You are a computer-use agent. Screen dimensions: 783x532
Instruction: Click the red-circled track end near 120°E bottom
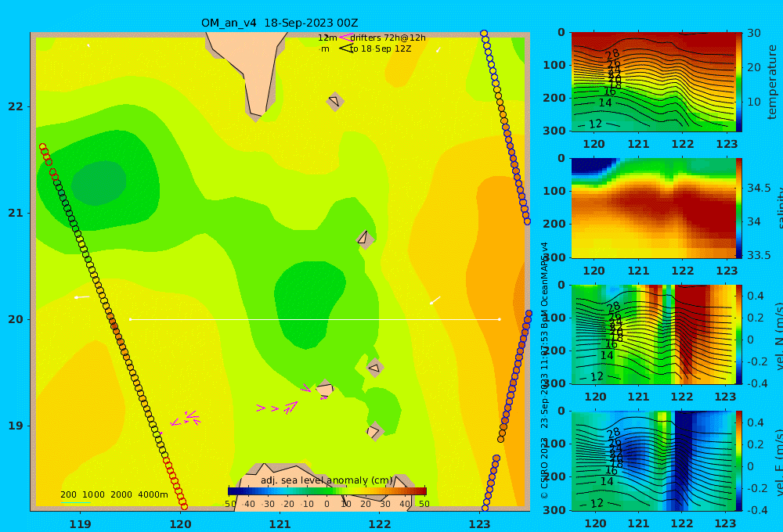pos(183,505)
